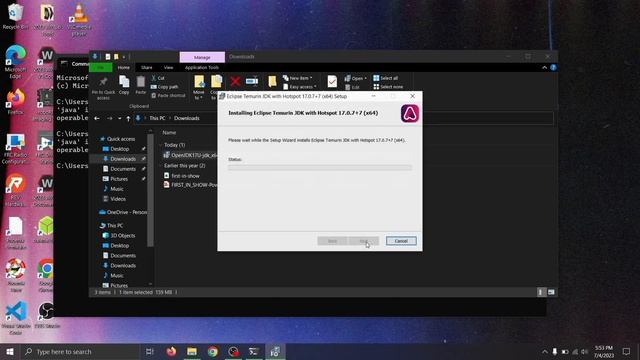The height and width of the screenshot is (360, 640).
Task: Click the Type here to search box
Action: (80, 351)
